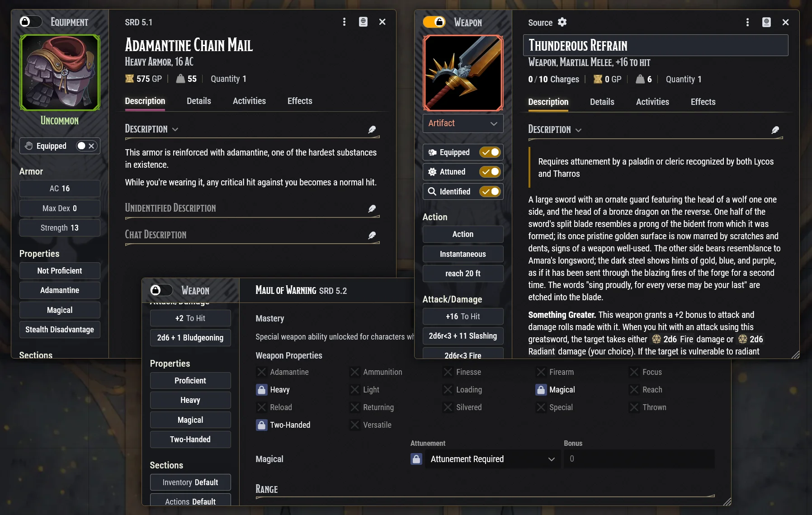Open Effects tab on Adamantine Chain Mail
Screen dimensions: 812x515
(300, 101)
